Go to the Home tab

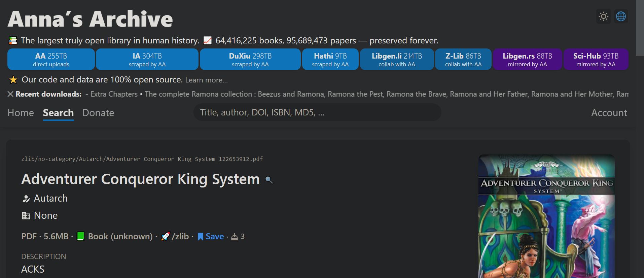21,113
